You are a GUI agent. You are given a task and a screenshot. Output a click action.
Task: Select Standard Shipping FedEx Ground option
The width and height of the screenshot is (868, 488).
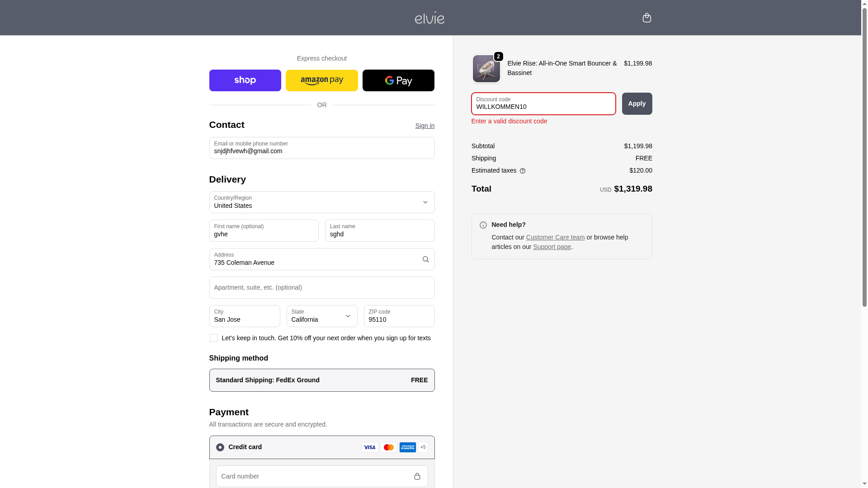tap(322, 380)
